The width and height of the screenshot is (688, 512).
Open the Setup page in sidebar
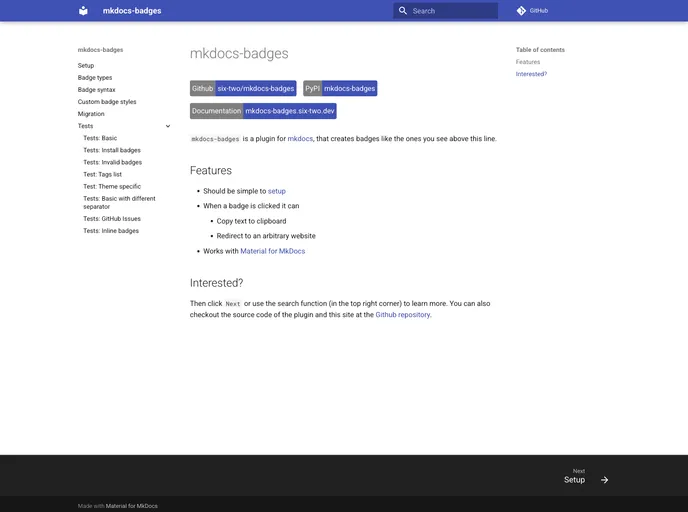pos(86,65)
